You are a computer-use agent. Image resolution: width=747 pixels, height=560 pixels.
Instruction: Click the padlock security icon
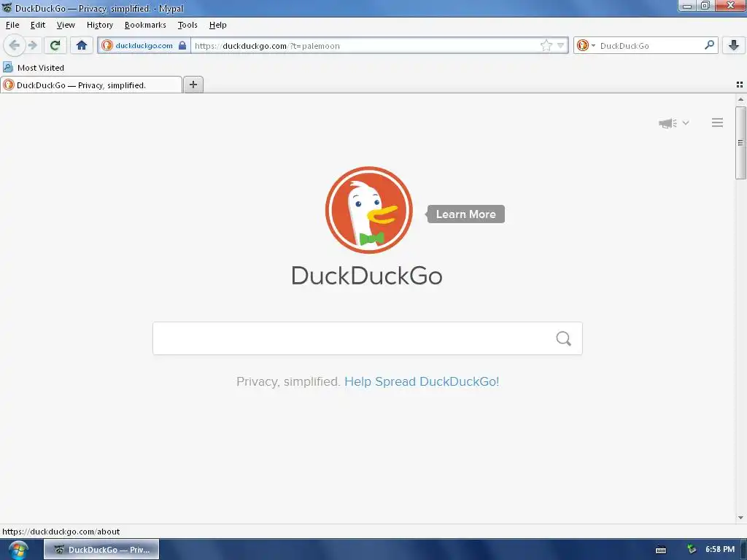tap(182, 46)
